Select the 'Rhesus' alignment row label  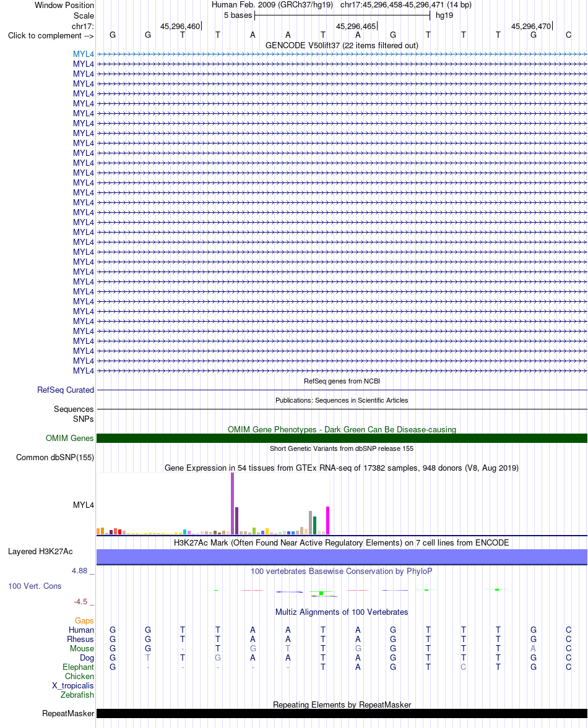pos(80,640)
